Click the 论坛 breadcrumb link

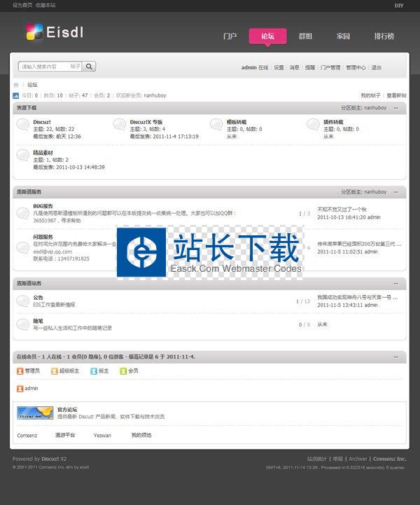(32, 85)
